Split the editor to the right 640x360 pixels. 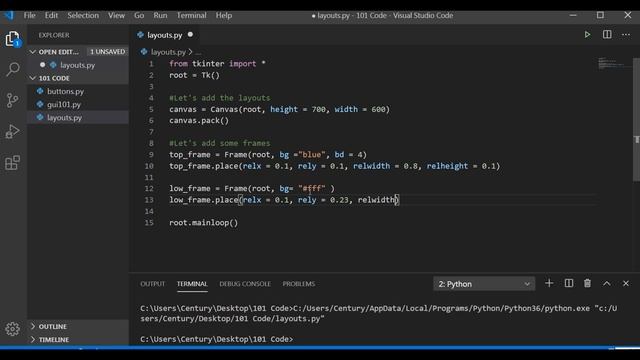pos(607,35)
